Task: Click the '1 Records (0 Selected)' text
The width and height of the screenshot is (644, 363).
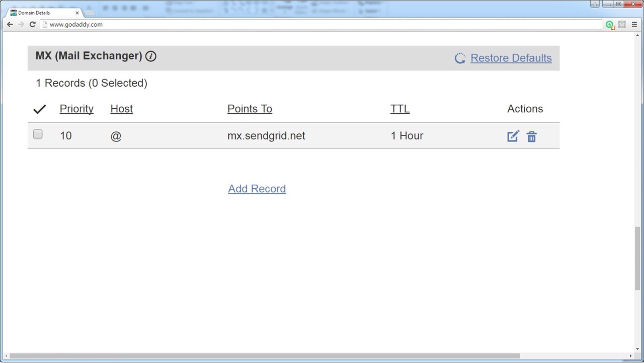Action: [x=92, y=83]
